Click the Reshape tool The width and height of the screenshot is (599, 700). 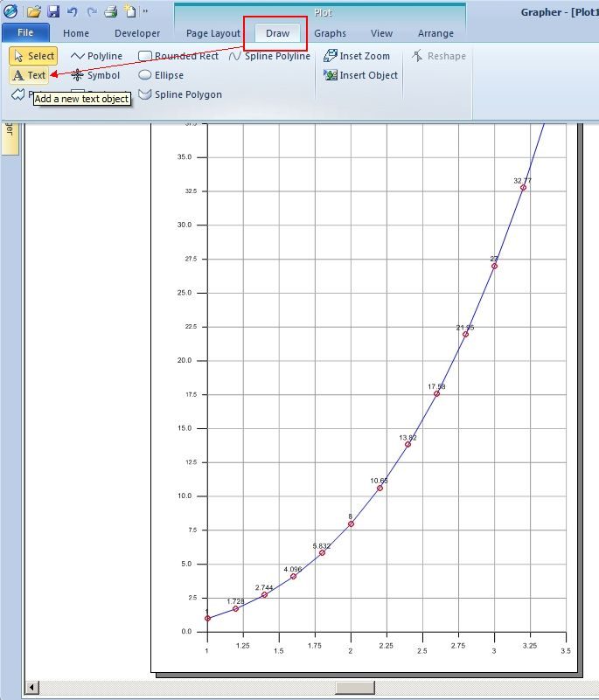point(439,56)
